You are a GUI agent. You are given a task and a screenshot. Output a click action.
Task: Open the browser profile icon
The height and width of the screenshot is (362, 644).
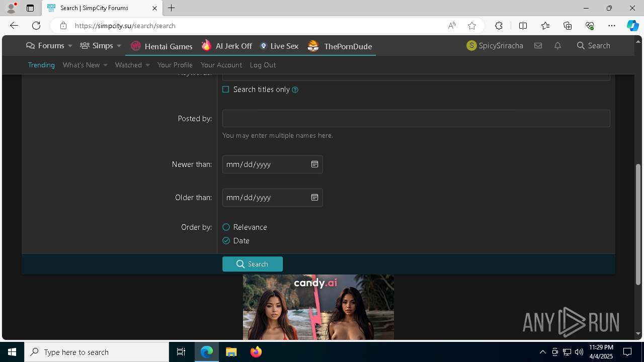coord(11,8)
